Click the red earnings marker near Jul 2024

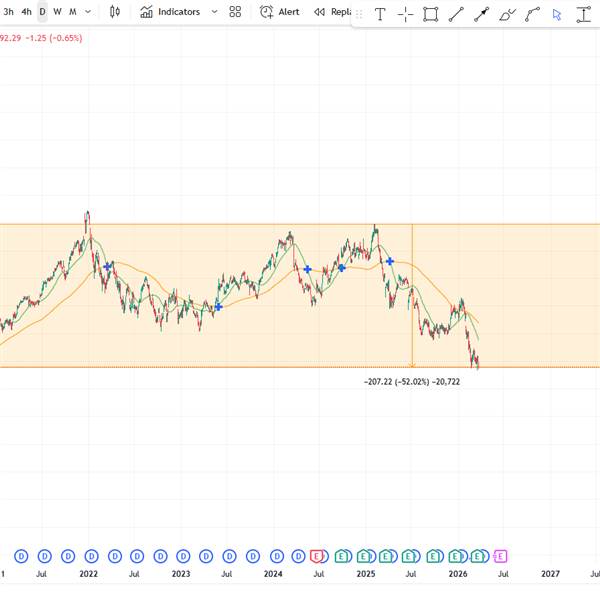coord(316,556)
